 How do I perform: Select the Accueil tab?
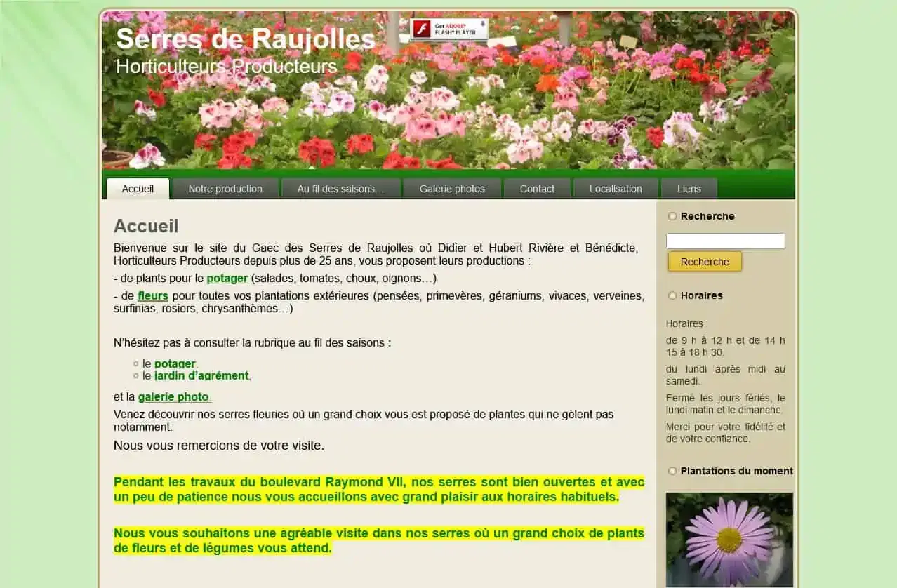[x=138, y=188]
